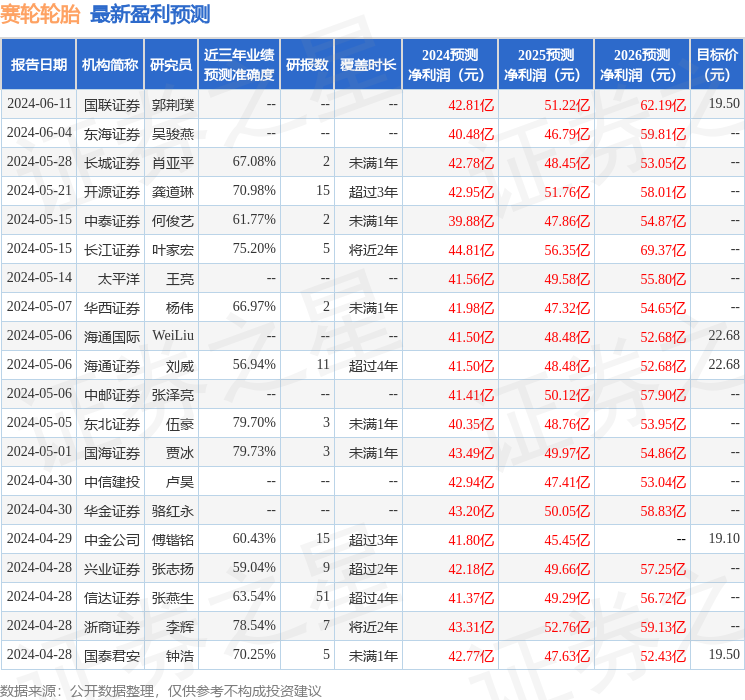Screen dimensions: 745x700
Task: Click the 华西证券 institution cell
Action: point(112,308)
